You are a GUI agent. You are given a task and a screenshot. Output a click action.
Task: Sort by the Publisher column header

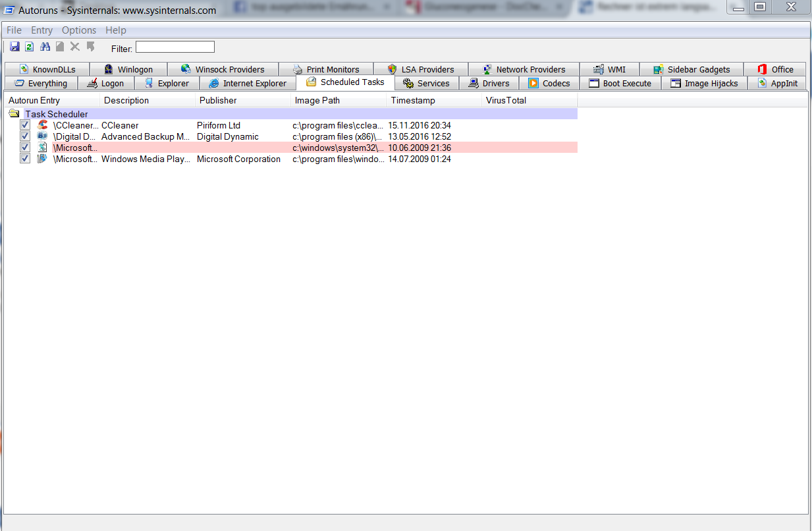pyautogui.click(x=244, y=100)
